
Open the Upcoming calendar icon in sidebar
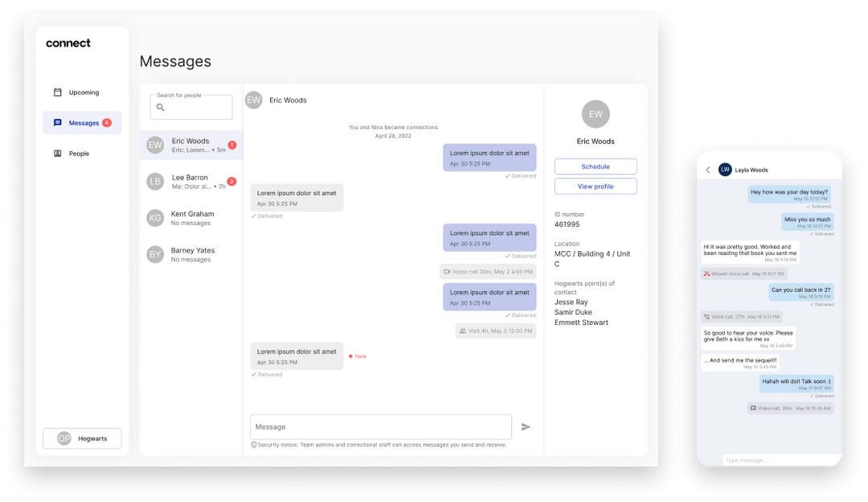(x=56, y=92)
